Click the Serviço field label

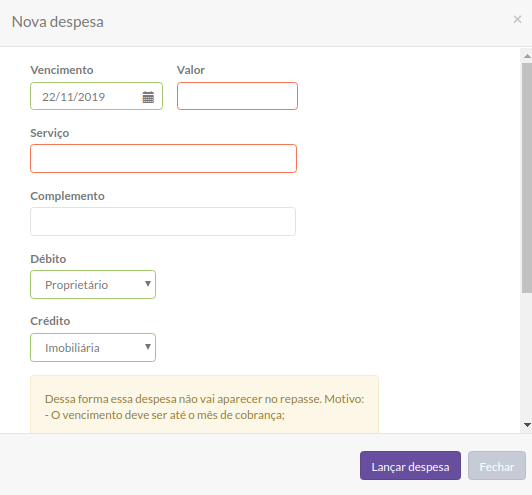click(x=50, y=133)
